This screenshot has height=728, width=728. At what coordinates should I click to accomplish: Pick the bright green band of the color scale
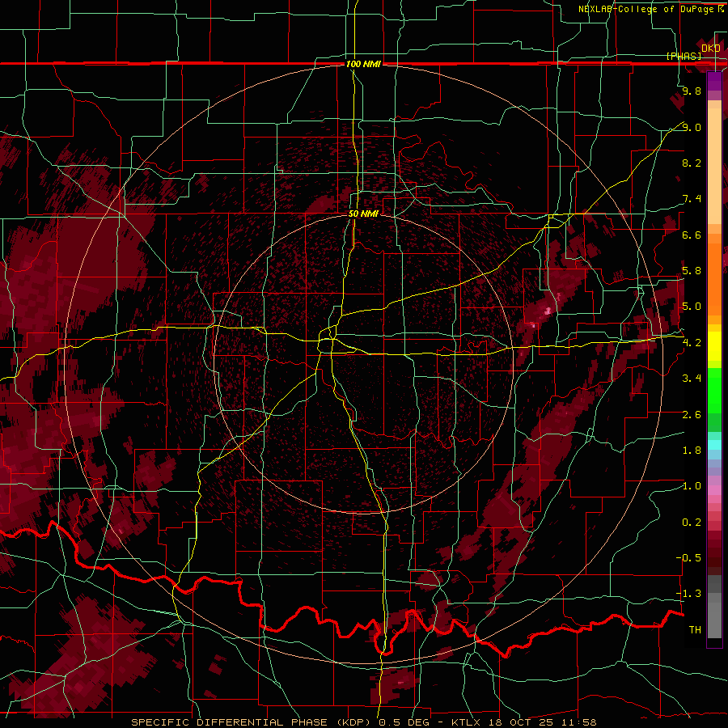pyautogui.click(x=714, y=390)
